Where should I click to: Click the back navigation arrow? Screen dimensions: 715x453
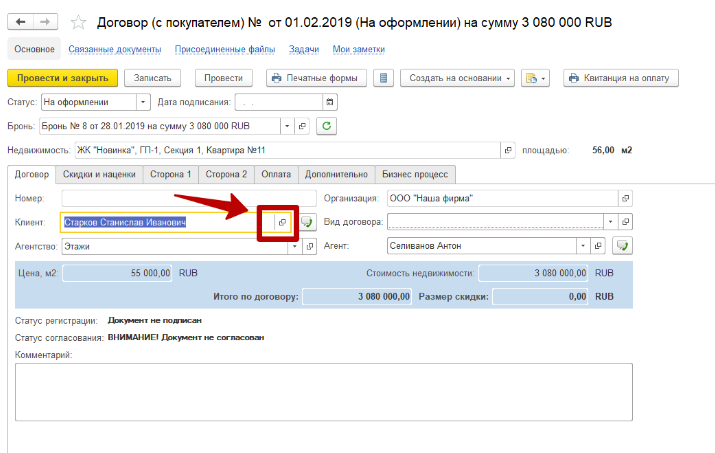(19, 21)
